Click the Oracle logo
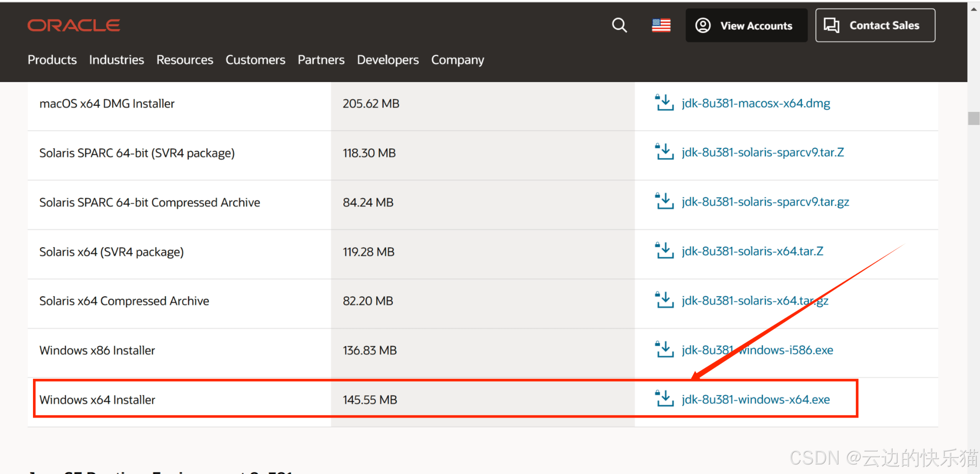980x474 pixels. [x=74, y=25]
